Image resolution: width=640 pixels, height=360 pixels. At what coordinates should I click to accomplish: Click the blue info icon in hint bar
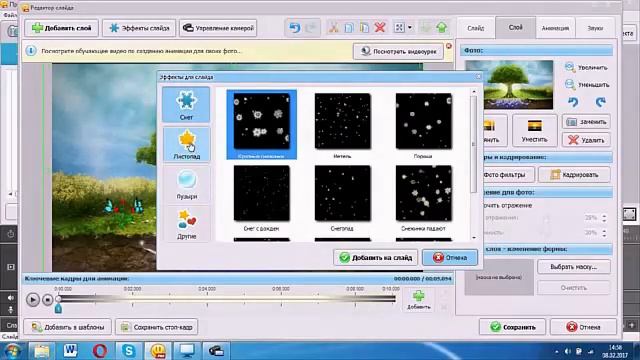pyautogui.click(x=31, y=51)
